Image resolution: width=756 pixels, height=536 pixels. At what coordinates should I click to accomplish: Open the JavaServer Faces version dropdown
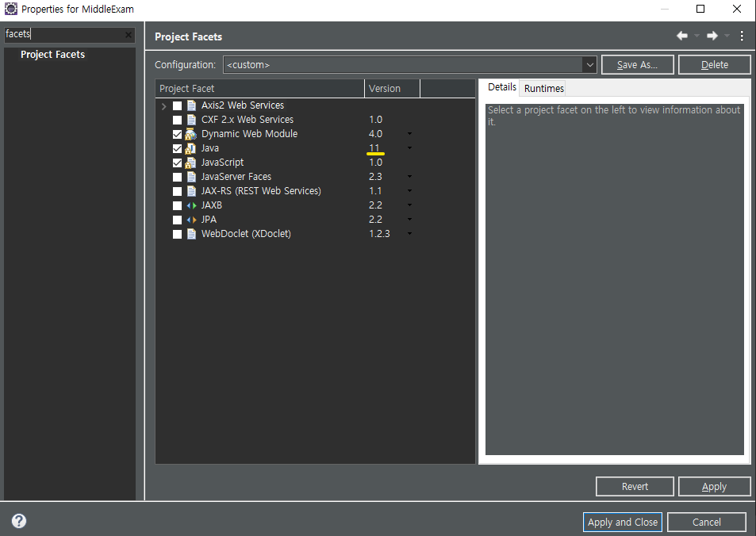point(409,177)
